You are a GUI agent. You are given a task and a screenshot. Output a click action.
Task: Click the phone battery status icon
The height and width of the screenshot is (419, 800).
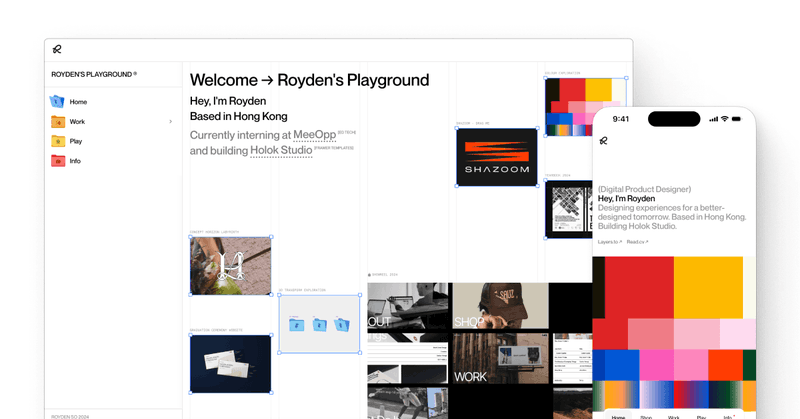[x=736, y=119]
